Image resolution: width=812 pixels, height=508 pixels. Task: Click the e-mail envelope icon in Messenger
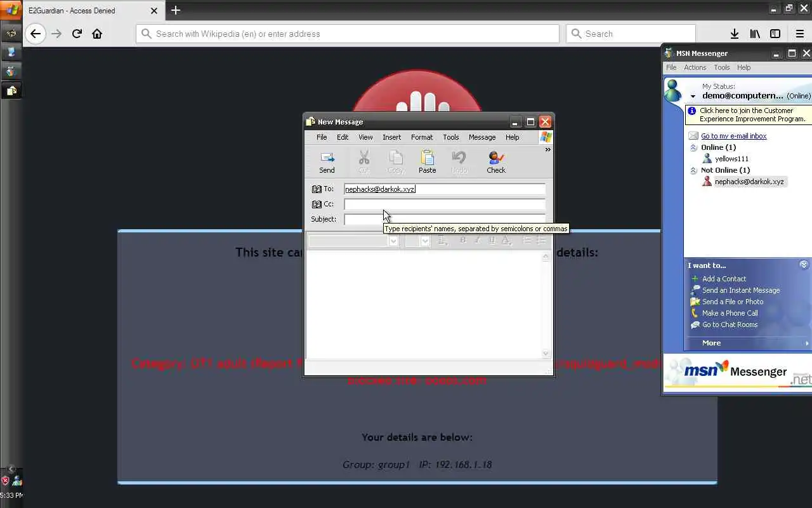coord(693,136)
